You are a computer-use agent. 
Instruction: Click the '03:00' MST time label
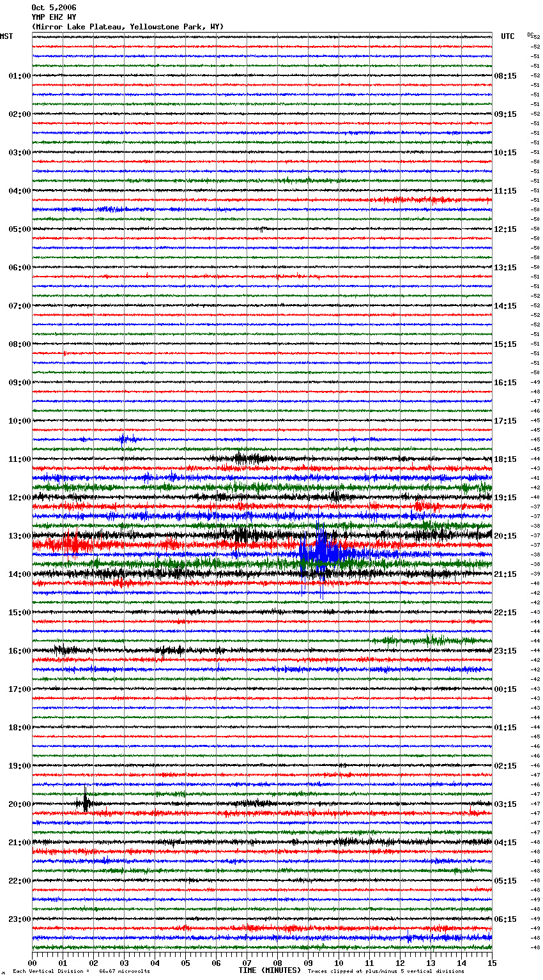click(x=20, y=153)
